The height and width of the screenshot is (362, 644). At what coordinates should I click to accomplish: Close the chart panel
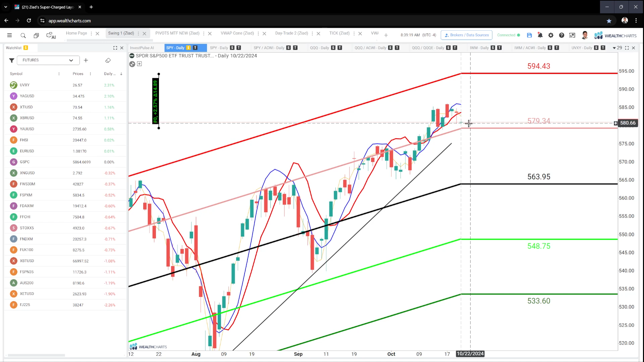tap(633, 48)
